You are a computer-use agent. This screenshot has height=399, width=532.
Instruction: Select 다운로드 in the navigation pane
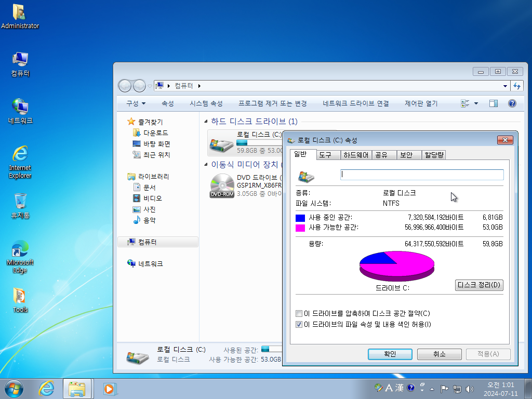point(151,133)
